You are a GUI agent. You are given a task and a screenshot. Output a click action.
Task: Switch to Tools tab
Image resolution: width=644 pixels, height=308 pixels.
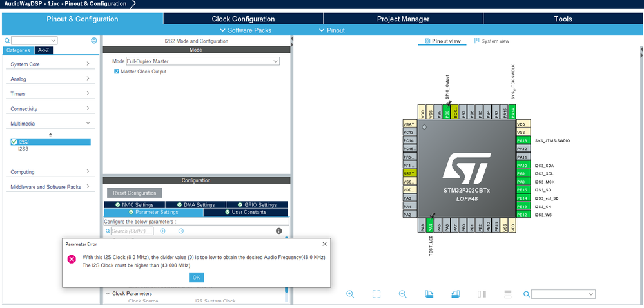(563, 19)
